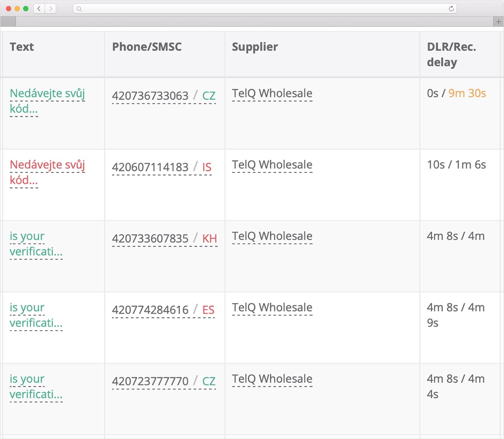The image size is (504, 439).
Task: Click the DLR/Rec. delay column header
Action: [451, 54]
